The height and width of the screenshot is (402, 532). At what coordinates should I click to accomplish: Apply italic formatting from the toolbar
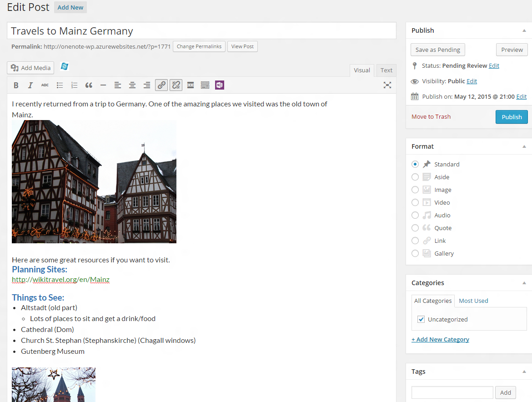tap(30, 85)
